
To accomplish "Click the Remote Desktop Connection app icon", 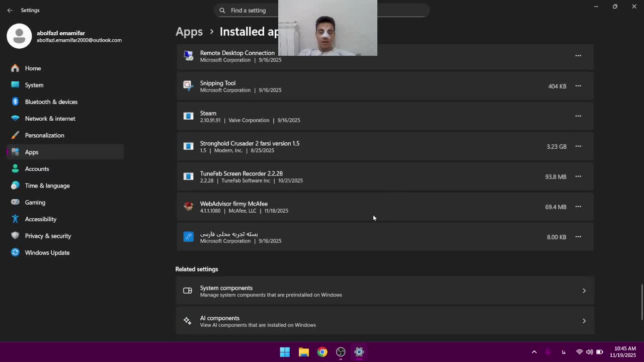I will tap(188, 56).
